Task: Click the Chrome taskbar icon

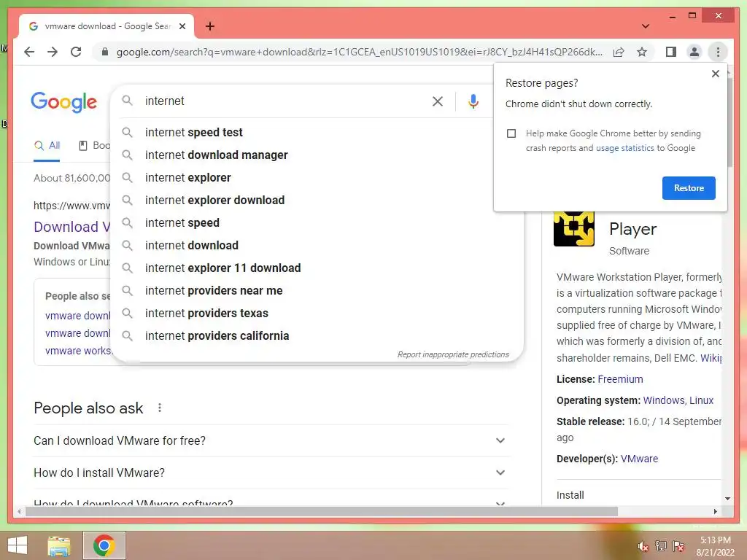Action: pyautogui.click(x=104, y=545)
